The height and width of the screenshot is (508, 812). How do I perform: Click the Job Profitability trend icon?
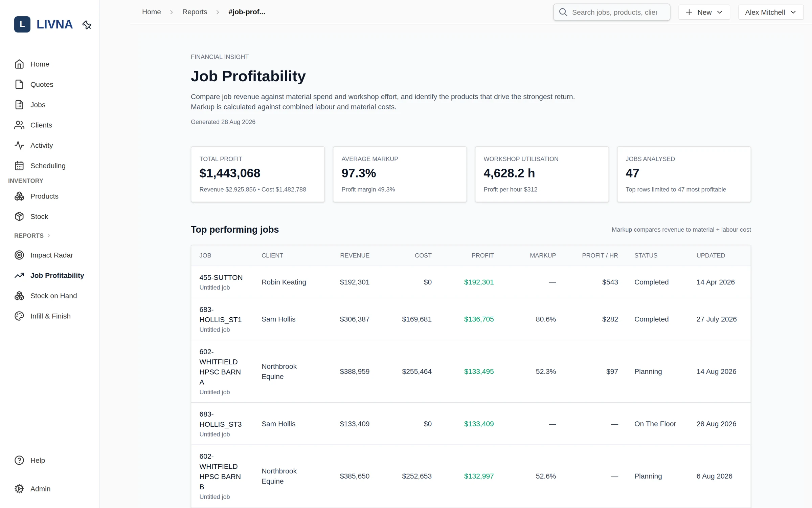19,275
